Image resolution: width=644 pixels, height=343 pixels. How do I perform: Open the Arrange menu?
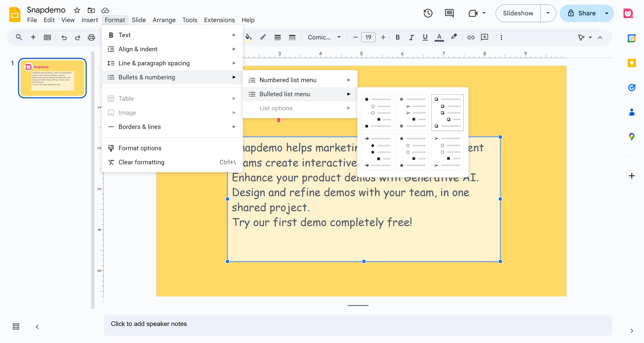(164, 20)
